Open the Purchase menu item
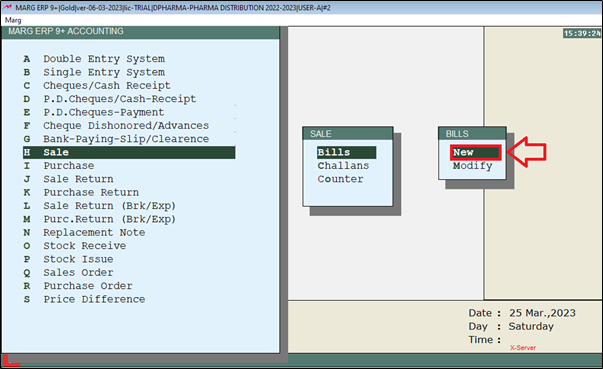The width and height of the screenshot is (603, 369). point(68,166)
